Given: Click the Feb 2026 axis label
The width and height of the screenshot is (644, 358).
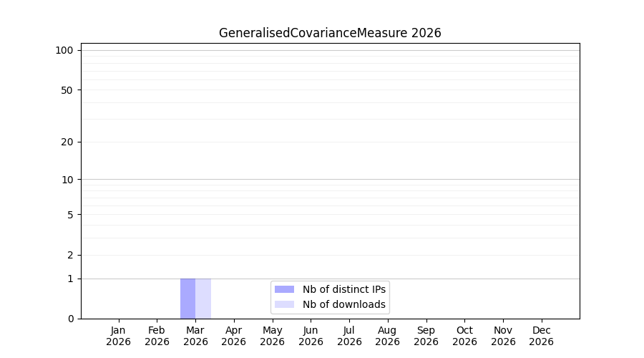Looking at the screenshot, I should [157, 336].
